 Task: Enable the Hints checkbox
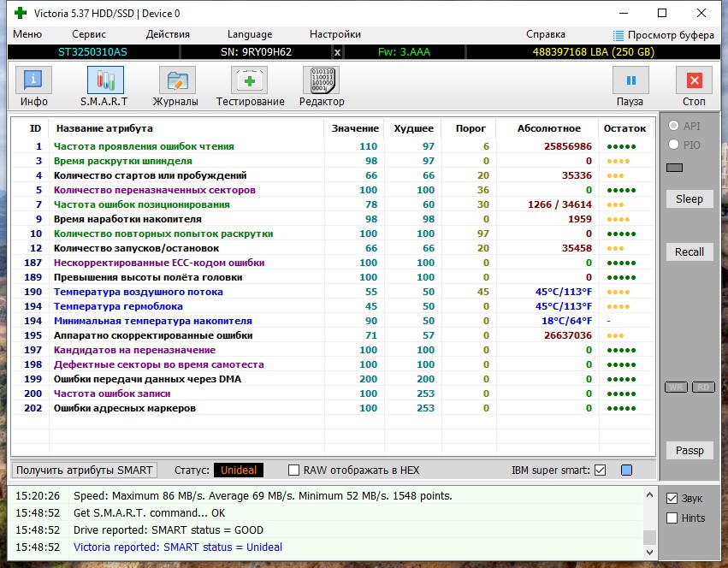(672, 518)
